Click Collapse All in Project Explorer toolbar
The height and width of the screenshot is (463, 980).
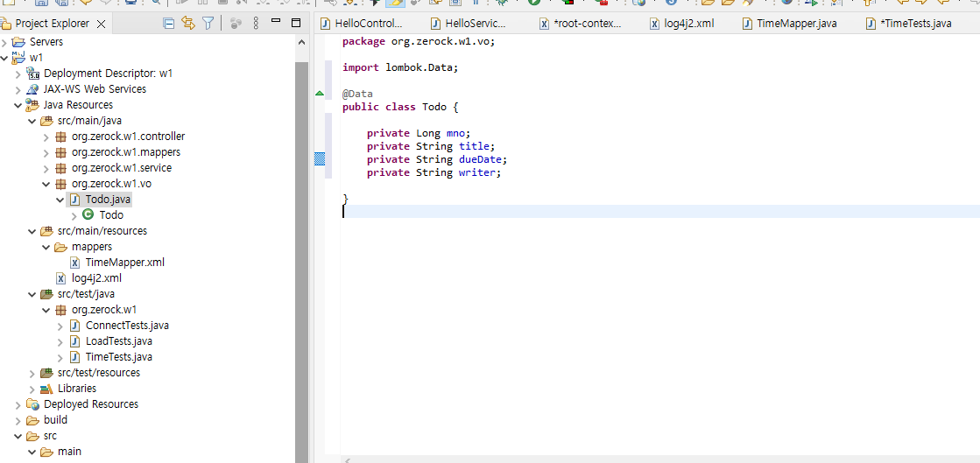tap(169, 24)
